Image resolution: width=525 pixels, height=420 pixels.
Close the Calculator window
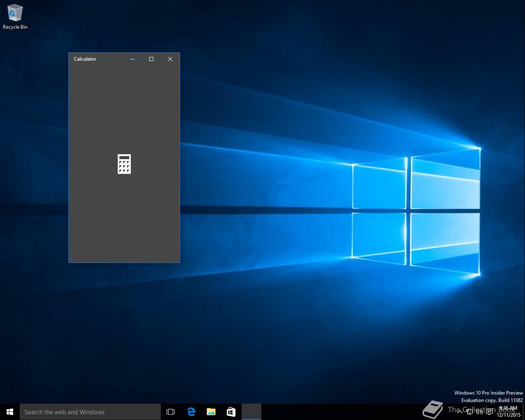click(170, 59)
